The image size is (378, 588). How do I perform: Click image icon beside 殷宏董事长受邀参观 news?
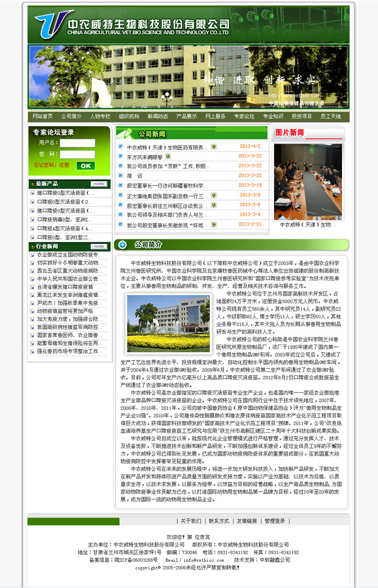coord(213,224)
